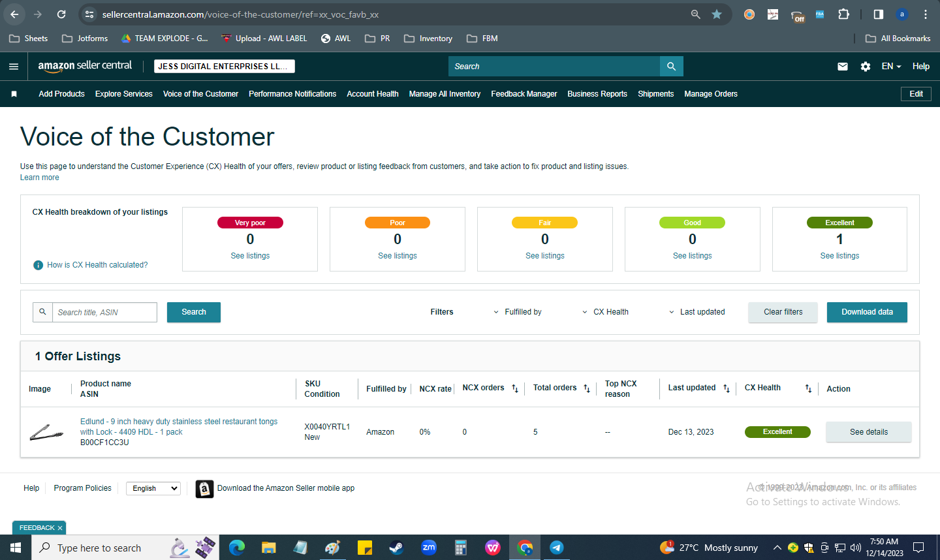940x560 pixels.
Task: Open Telegram from the taskbar
Action: coord(557,548)
